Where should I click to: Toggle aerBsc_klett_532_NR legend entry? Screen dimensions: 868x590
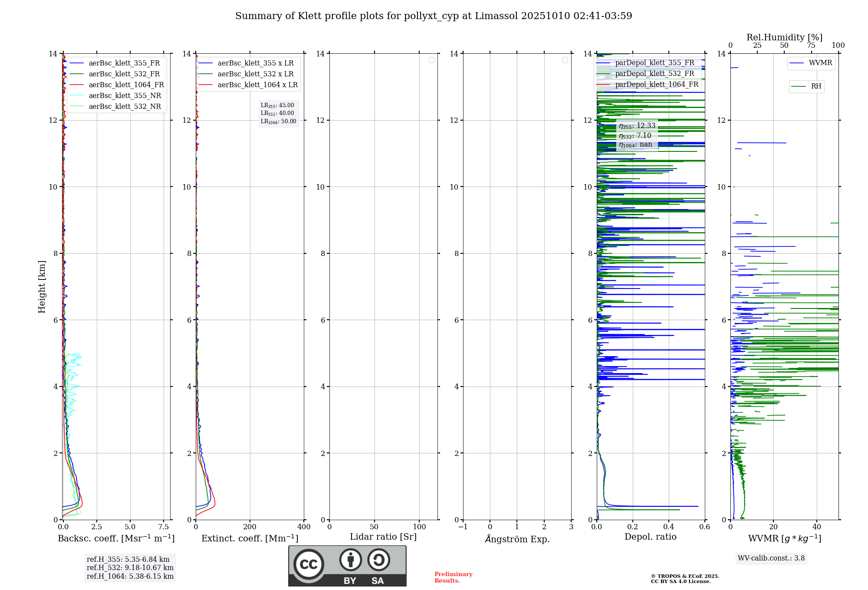coord(125,107)
